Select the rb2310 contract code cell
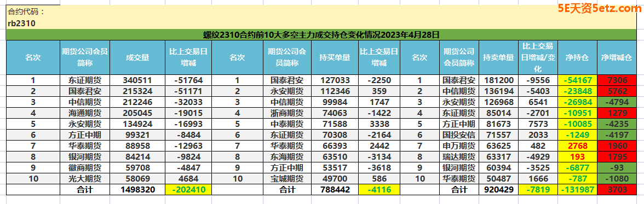 click(21, 24)
